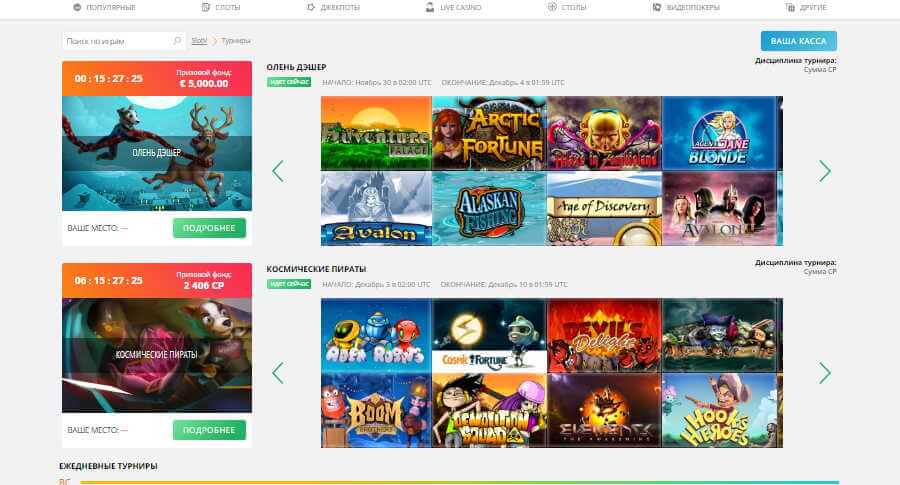
Task: Click the game search input field
Action: tap(118, 41)
